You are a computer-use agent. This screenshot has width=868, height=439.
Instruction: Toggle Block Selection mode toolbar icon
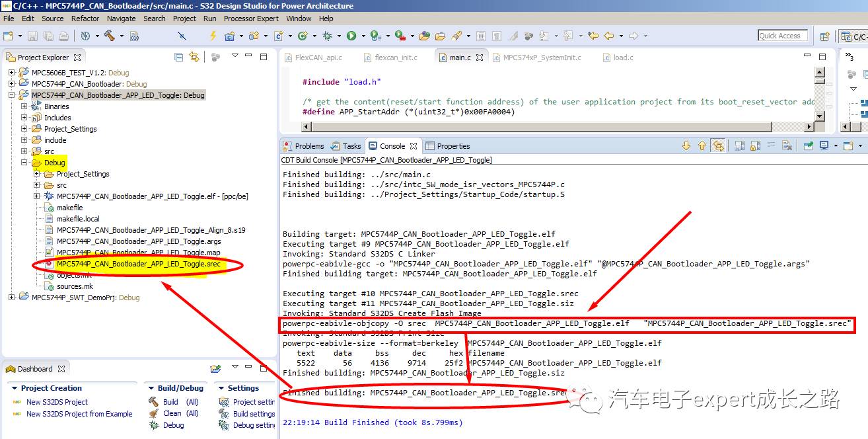point(480,36)
